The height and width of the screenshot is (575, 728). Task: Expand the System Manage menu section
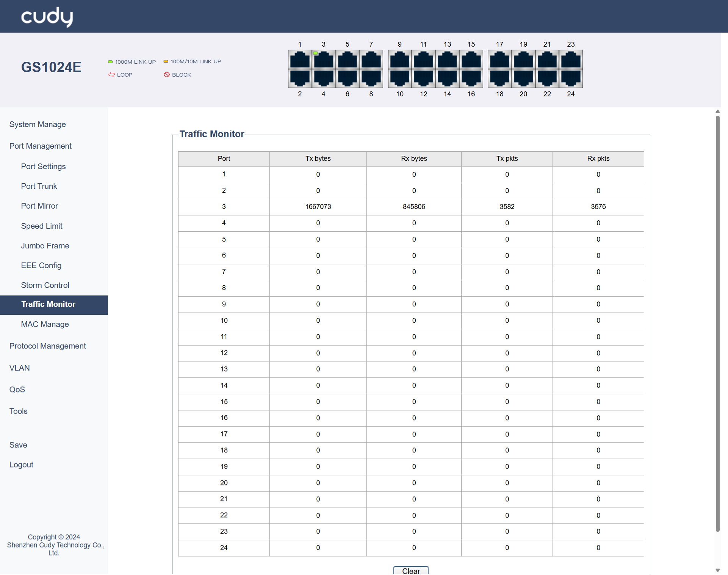tap(38, 124)
